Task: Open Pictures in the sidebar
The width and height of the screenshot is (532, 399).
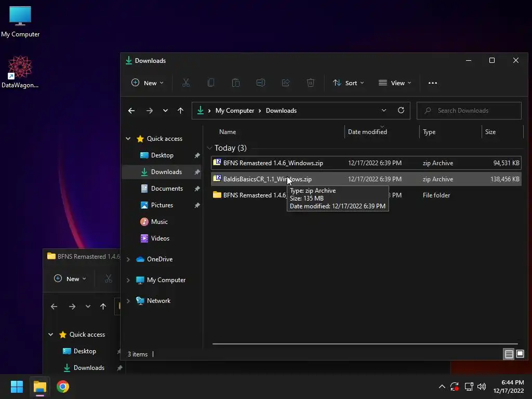Action: point(162,205)
